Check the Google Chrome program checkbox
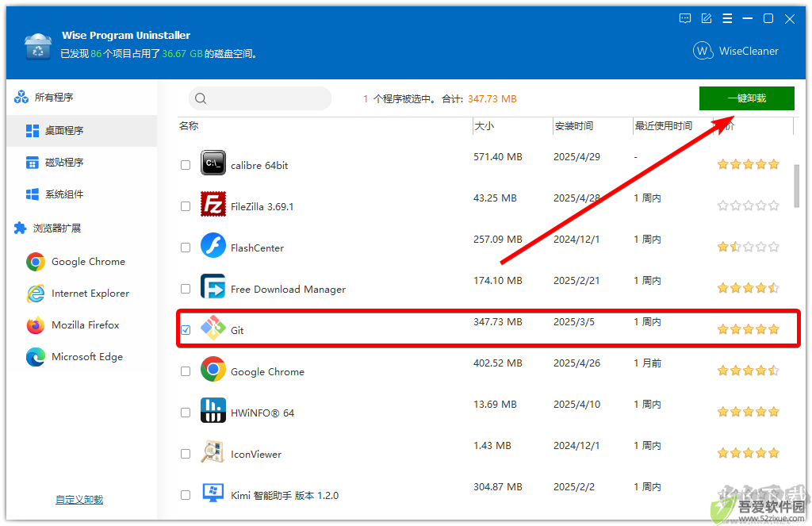Screen dimensions: 812x526 click(186, 371)
